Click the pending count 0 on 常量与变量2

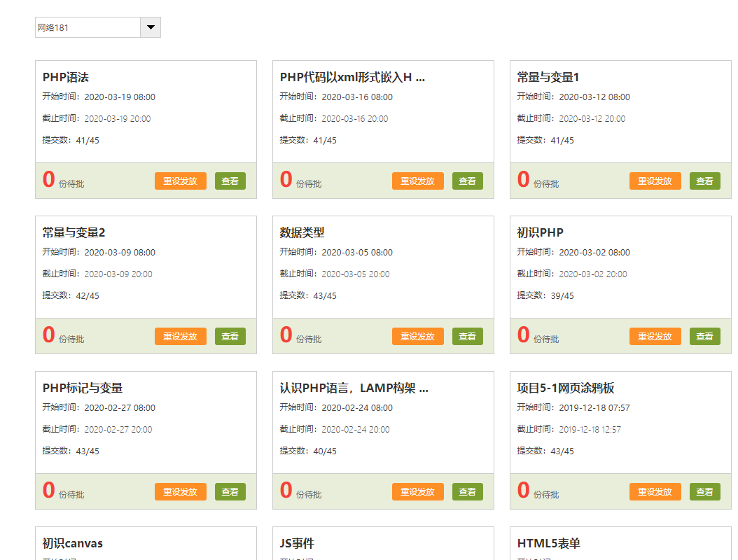(x=48, y=335)
